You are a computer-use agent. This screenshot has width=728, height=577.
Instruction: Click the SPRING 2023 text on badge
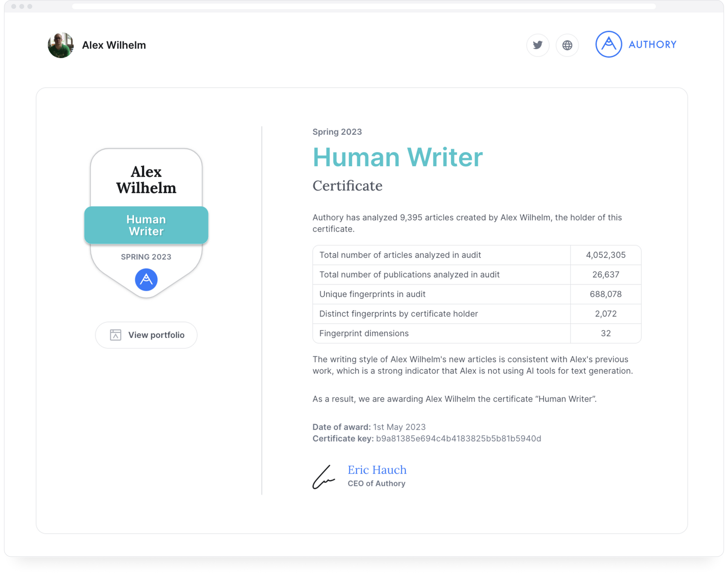tap(146, 257)
